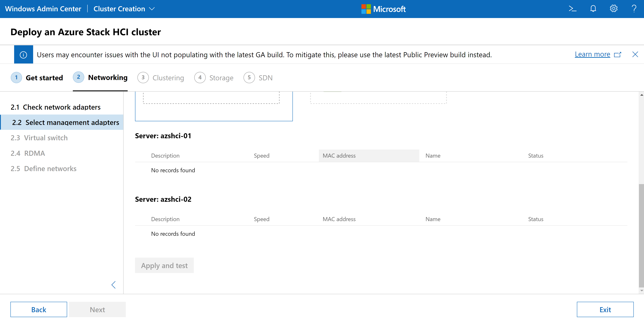Sort azshci-02 table by MAC address

tap(339, 219)
